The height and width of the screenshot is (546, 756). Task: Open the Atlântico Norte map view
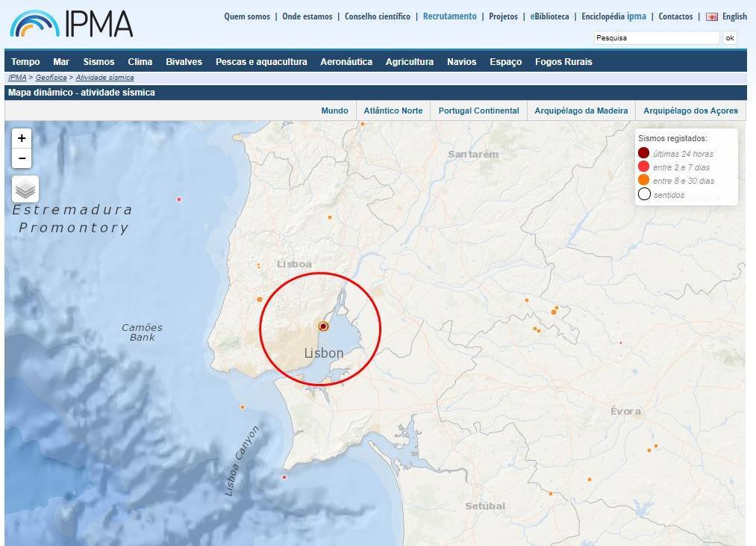click(x=393, y=111)
